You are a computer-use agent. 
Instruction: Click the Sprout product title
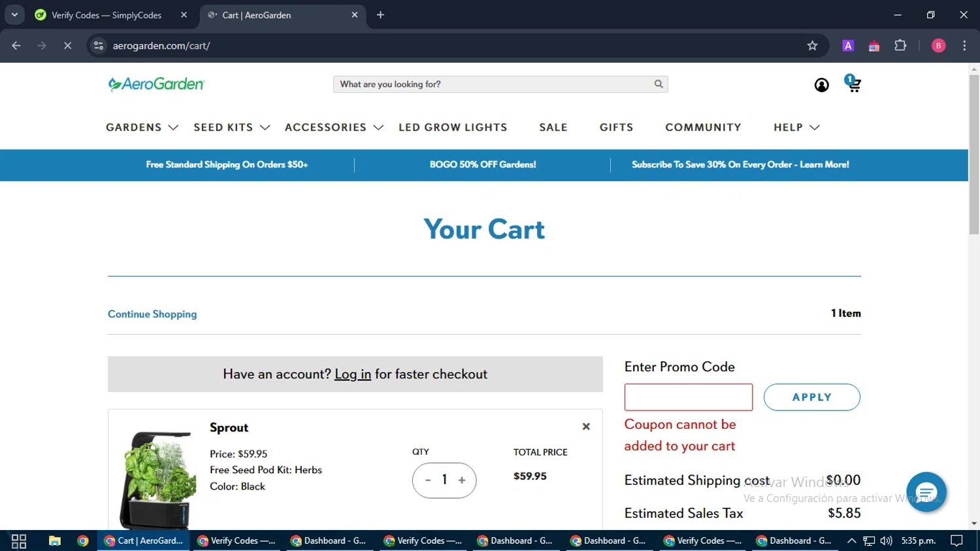tap(229, 427)
